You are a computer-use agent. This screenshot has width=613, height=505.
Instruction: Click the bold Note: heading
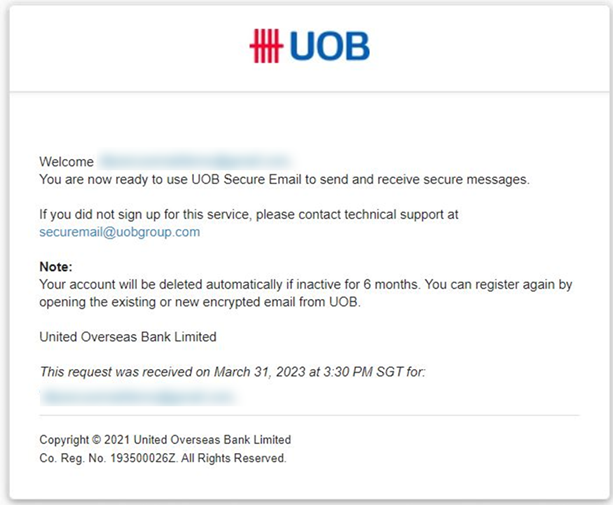click(x=56, y=267)
